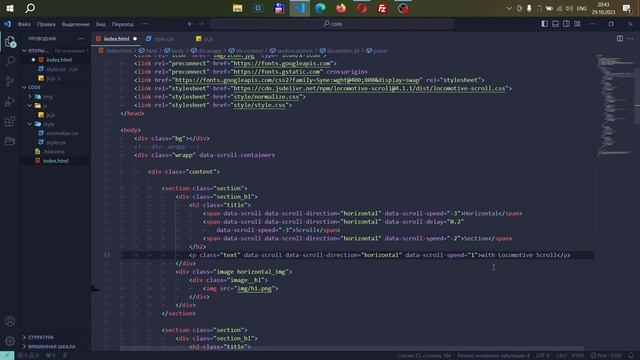
Task: Toggle the primary side bar layout
Action: [x=544, y=24]
